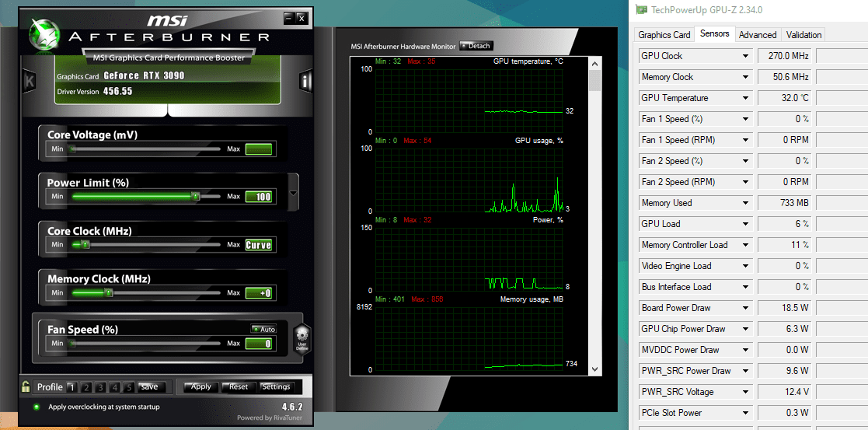Click the GPU Clock 270.0 MHz value
The width and height of the screenshot is (868, 430).
(784, 56)
